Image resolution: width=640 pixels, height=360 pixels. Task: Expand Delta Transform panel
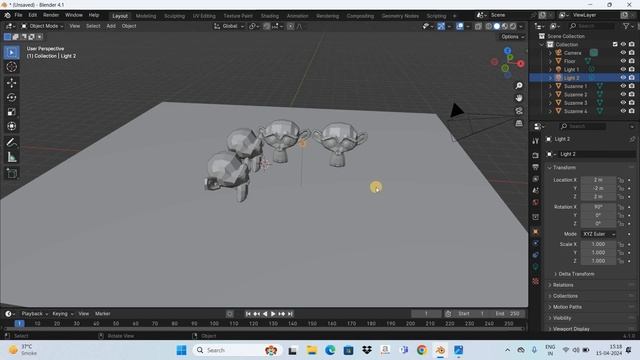pyautogui.click(x=576, y=274)
